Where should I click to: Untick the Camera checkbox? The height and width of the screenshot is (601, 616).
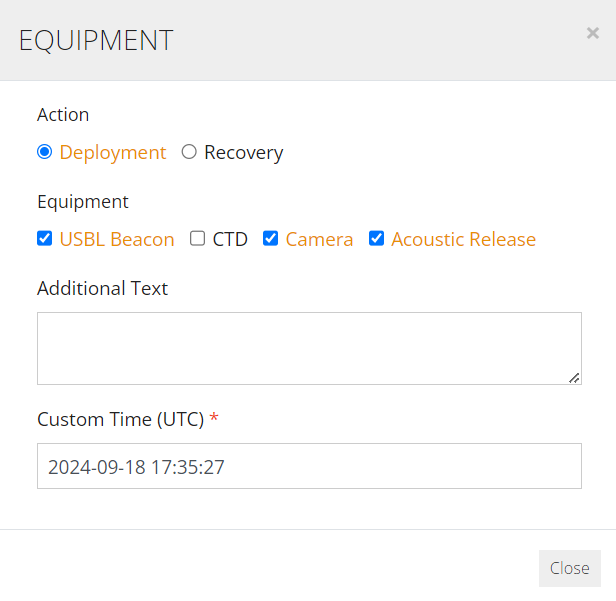click(x=270, y=238)
